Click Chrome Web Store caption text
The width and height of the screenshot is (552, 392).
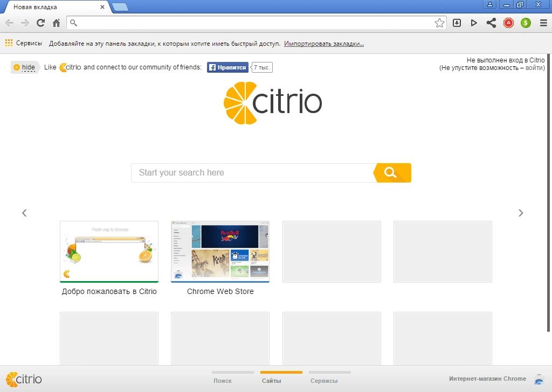220,291
